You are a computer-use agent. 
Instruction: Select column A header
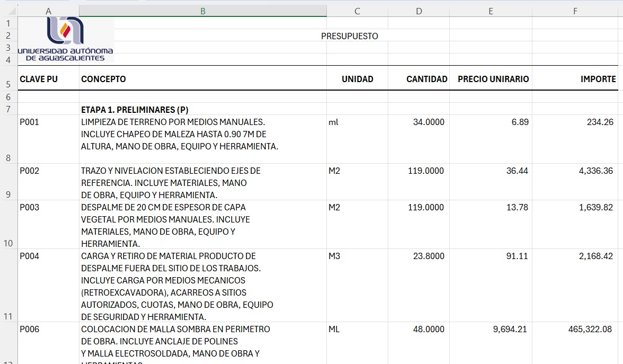click(x=49, y=11)
